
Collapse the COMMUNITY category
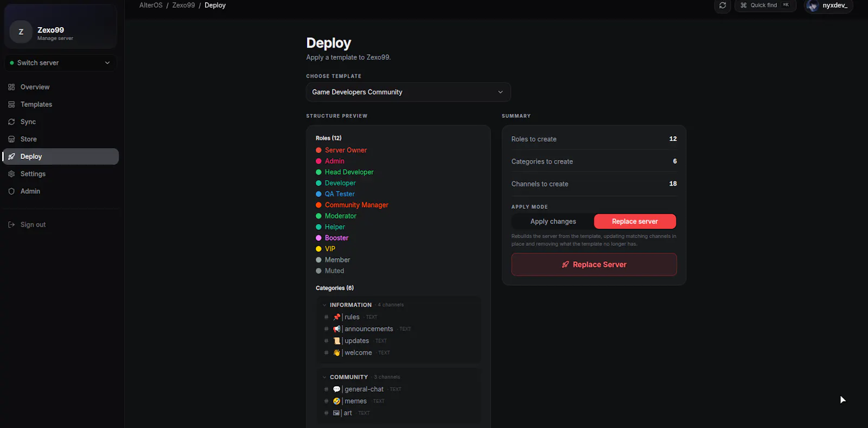click(x=324, y=378)
